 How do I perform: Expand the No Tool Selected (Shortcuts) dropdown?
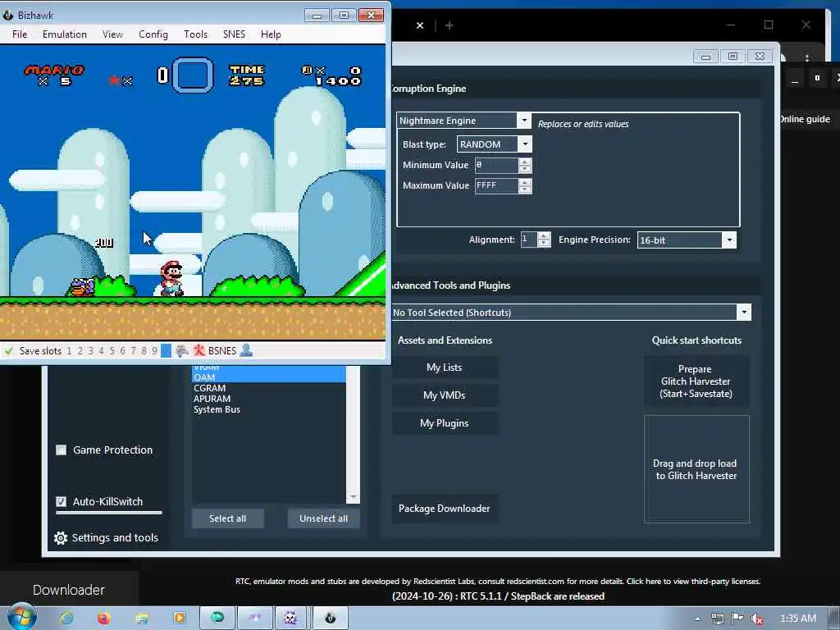pyautogui.click(x=743, y=313)
